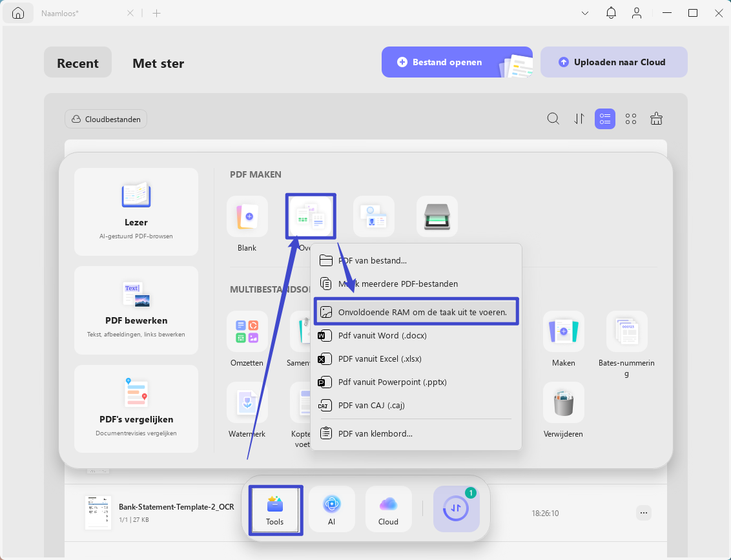The height and width of the screenshot is (560, 731).
Task: Click the scanner PDF icon
Action: [x=437, y=216]
